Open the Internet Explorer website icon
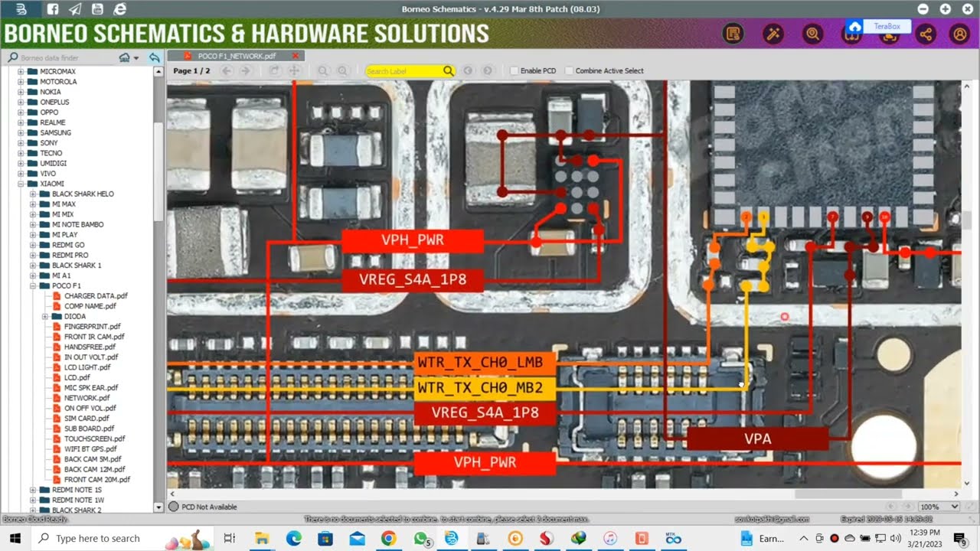980x551 pixels. pyautogui.click(x=119, y=9)
